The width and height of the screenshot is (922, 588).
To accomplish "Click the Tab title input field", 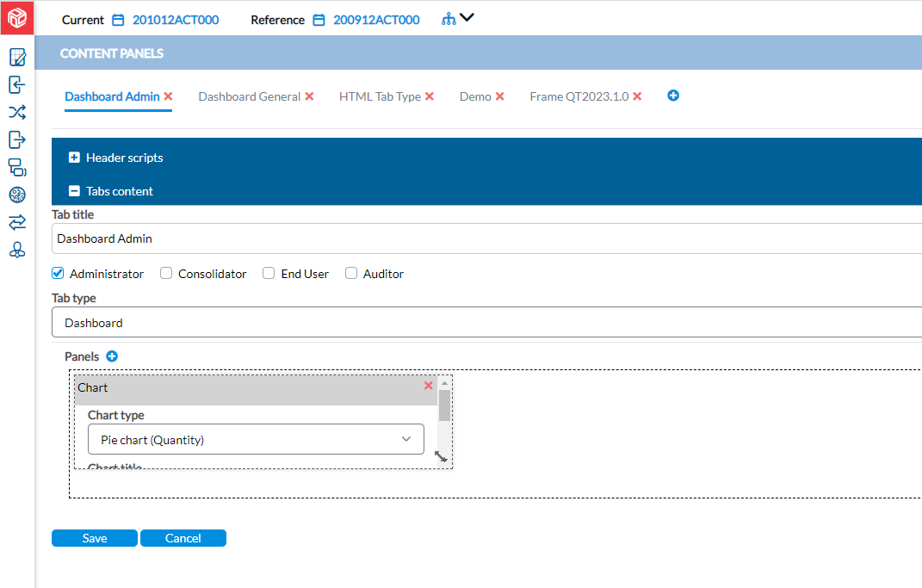I will [487, 238].
